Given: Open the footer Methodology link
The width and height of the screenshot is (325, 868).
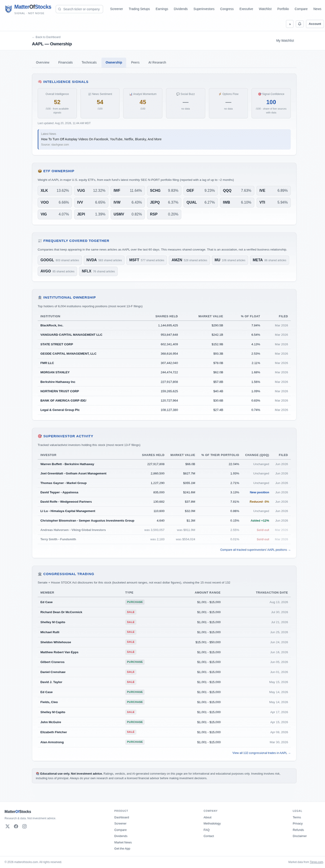Looking at the screenshot, I should pyautogui.click(x=212, y=823).
